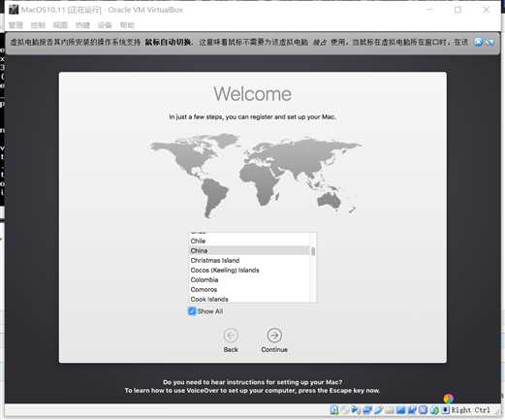
Task: Select Comoros in the country list
Action: pyautogui.click(x=249, y=289)
